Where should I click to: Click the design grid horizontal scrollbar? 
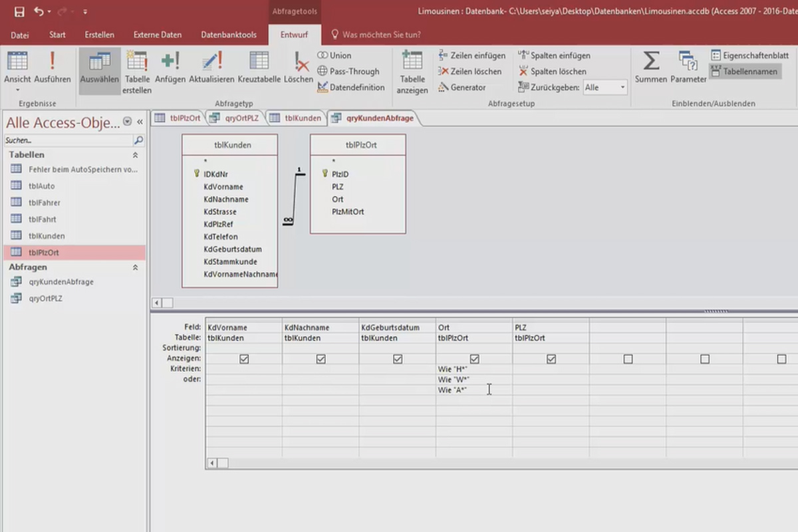click(x=465, y=463)
